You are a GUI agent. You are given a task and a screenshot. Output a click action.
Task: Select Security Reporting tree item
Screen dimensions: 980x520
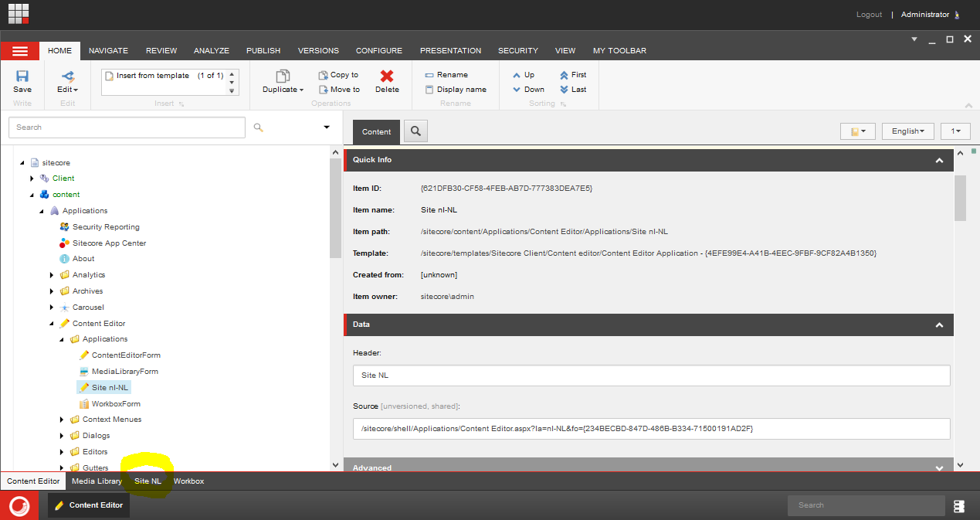[100, 227]
